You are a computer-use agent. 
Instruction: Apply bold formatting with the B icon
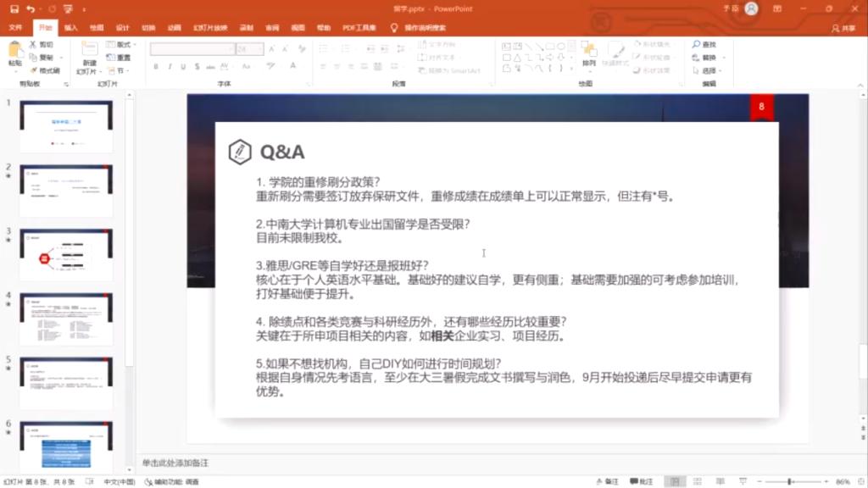pyautogui.click(x=156, y=66)
